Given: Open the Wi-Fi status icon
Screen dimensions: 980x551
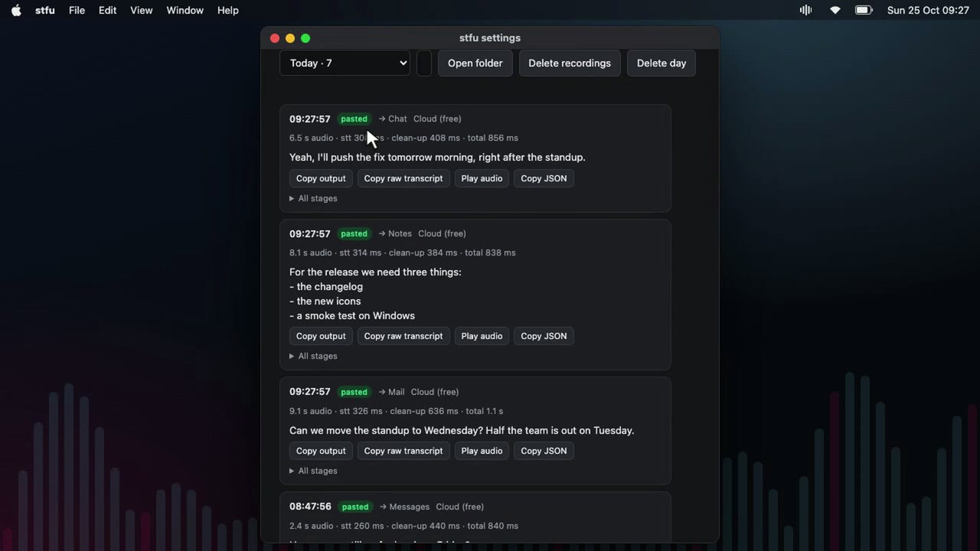Looking at the screenshot, I should 835,10.
